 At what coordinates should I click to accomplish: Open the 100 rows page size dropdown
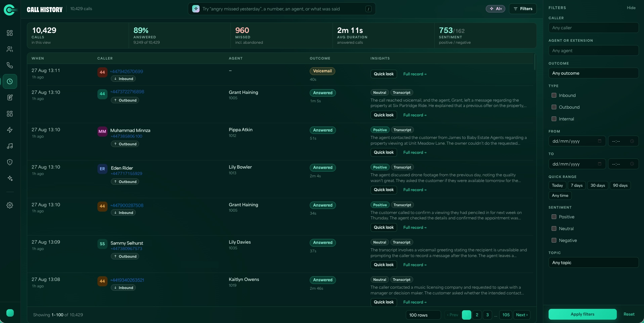tap(423, 315)
